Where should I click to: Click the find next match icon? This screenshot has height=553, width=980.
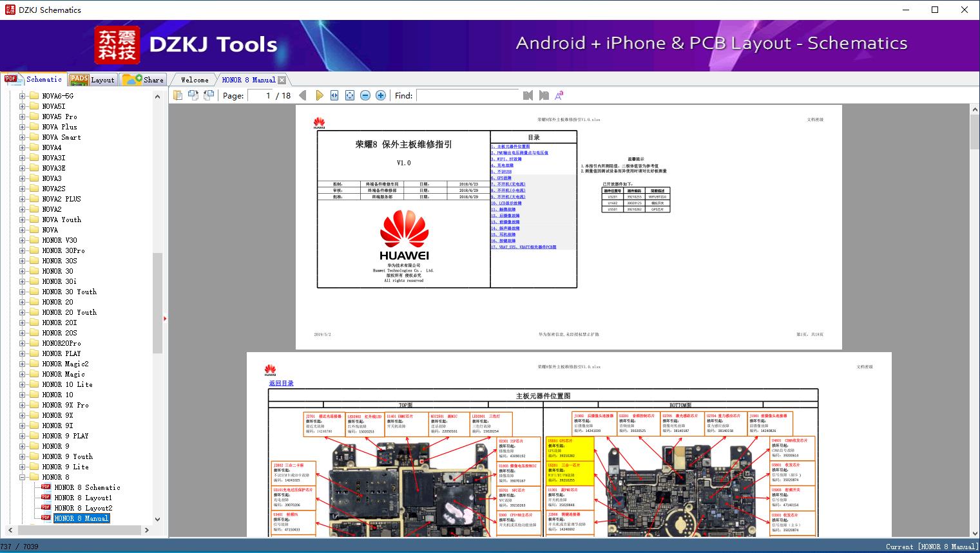pyautogui.click(x=544, y=95)
